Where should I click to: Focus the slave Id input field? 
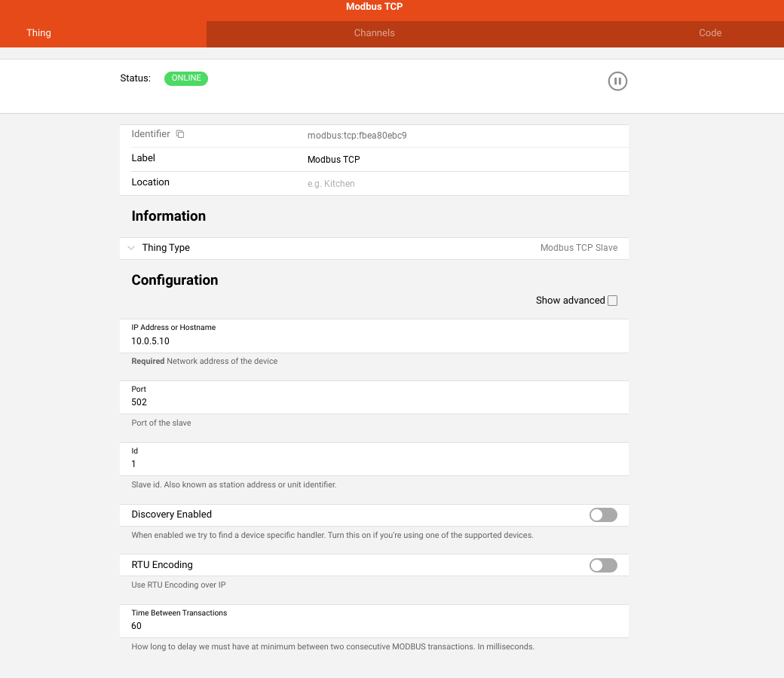[373, 464]
